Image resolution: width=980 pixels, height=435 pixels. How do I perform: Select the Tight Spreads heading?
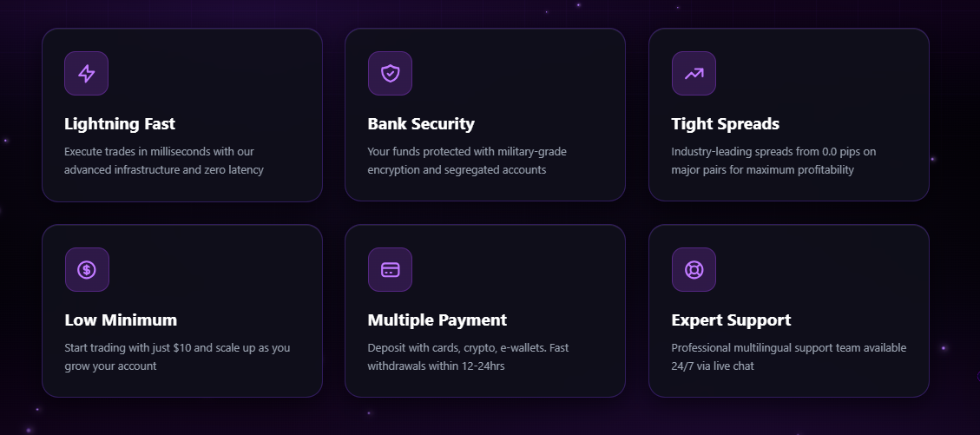coord(726,124)
